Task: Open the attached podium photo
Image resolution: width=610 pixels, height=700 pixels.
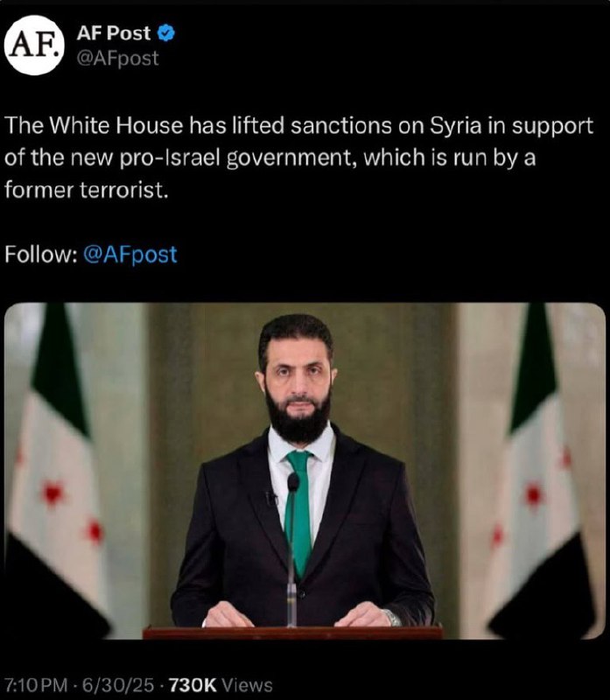Action: click(305, 471)
